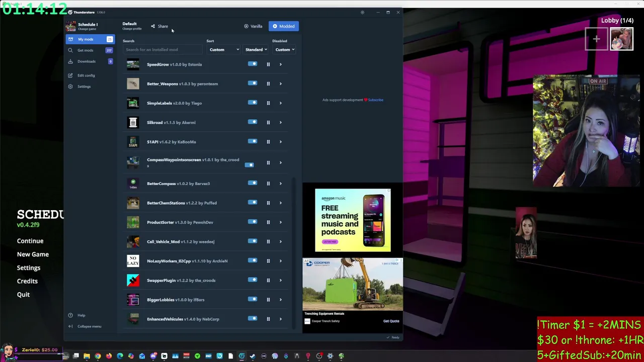Screen dimensions: 644x362
Task: Click drag handle for NoLazyWorkers_Il2Cpp
Action: tap(268, 261)
